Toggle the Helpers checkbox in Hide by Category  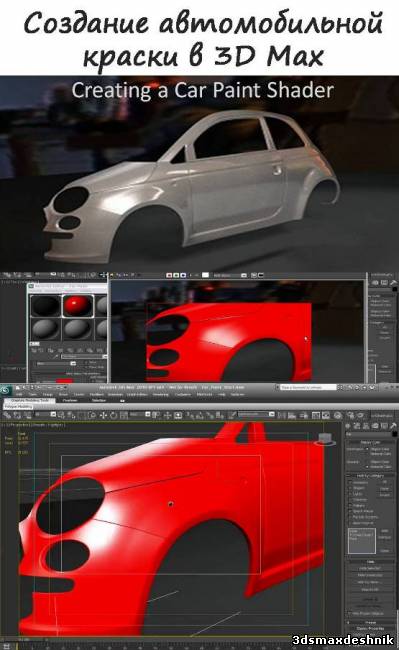(350, 505)
